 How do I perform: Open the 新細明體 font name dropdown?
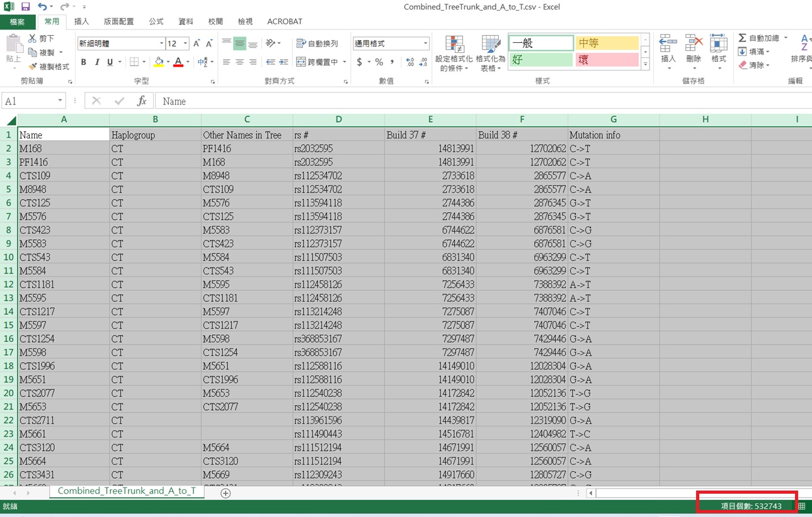pyautogui.click(x=161, y=43)
